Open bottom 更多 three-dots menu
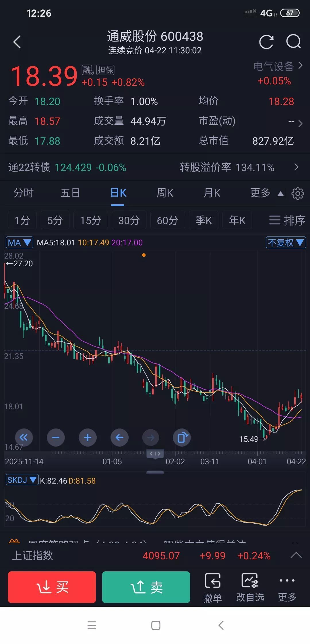 pos(287,587)
